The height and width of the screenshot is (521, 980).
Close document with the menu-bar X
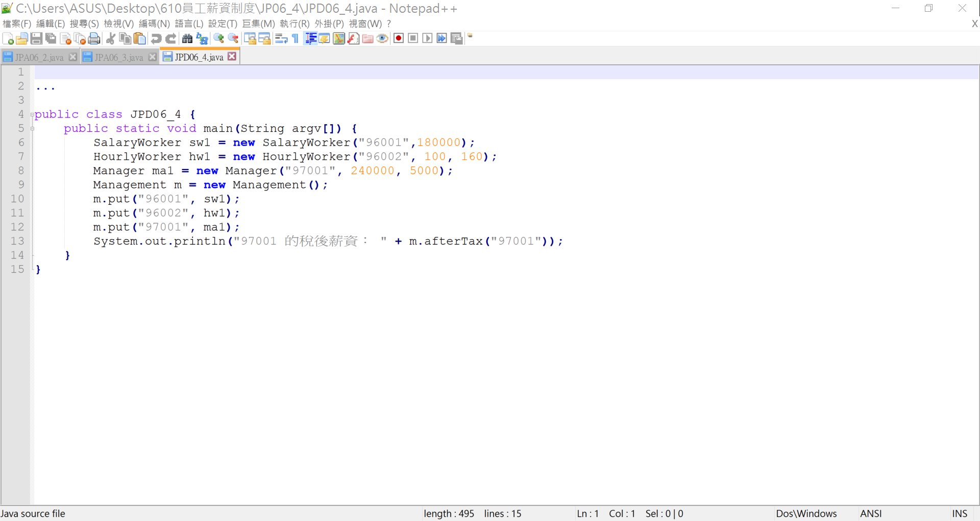click(x=974, y=23)
